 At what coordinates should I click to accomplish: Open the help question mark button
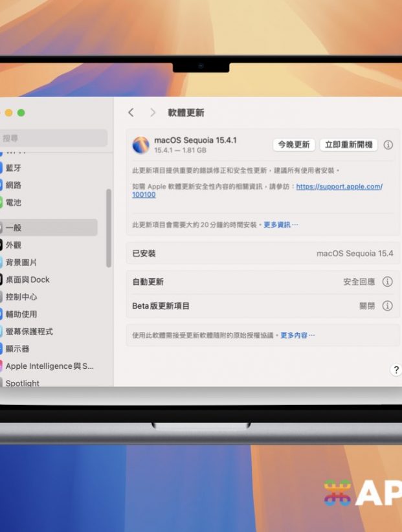[x=396, y=370]
